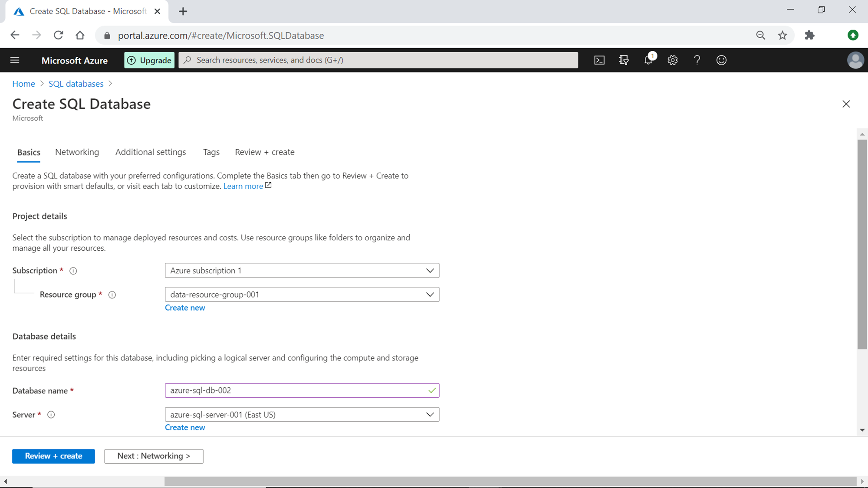Click the Review + create button

point(53,456)
